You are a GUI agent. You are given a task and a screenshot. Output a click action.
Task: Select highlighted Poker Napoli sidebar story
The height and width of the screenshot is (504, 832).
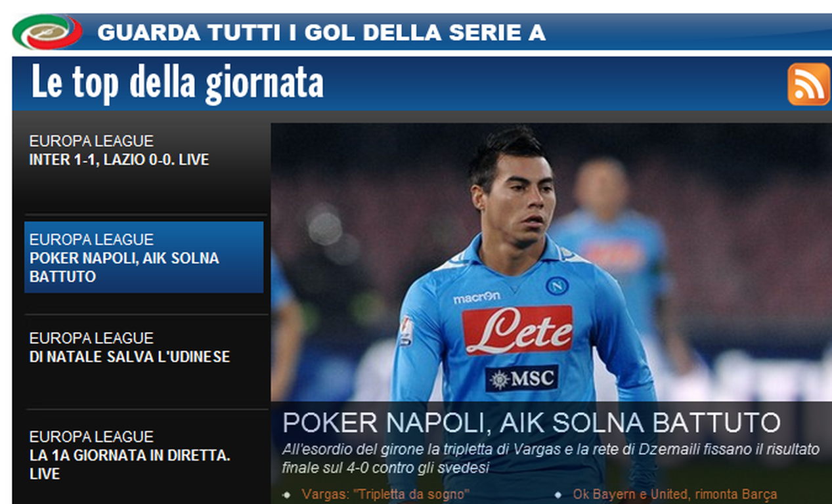[144, 257]
